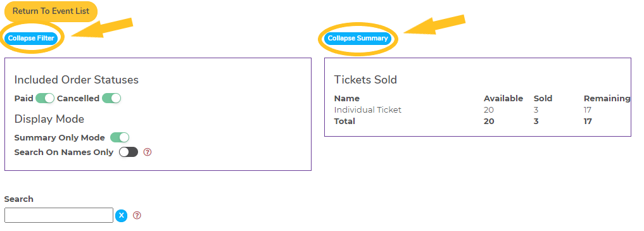Click the Display Mode heading
Screen dimensions: 644x231
pyautogui.click(x=49, y=119)
